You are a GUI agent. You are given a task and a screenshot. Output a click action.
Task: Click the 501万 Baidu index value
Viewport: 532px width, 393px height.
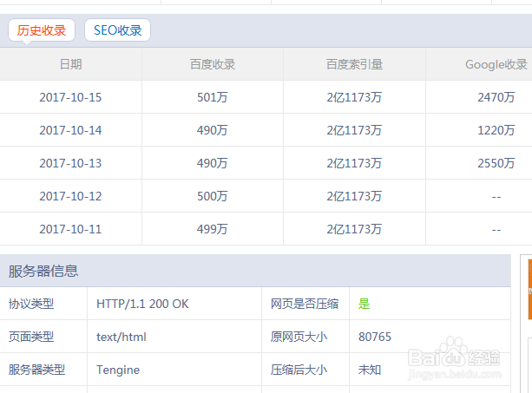[213, 97]
